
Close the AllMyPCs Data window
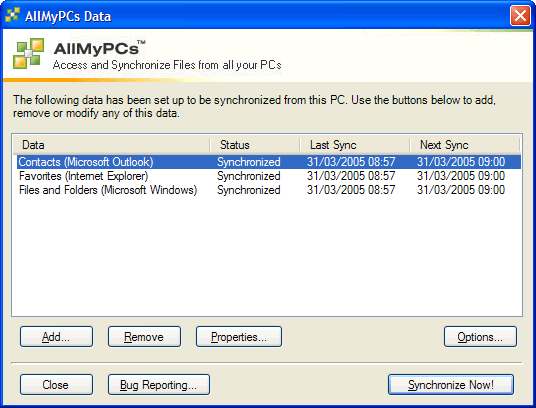520,16
